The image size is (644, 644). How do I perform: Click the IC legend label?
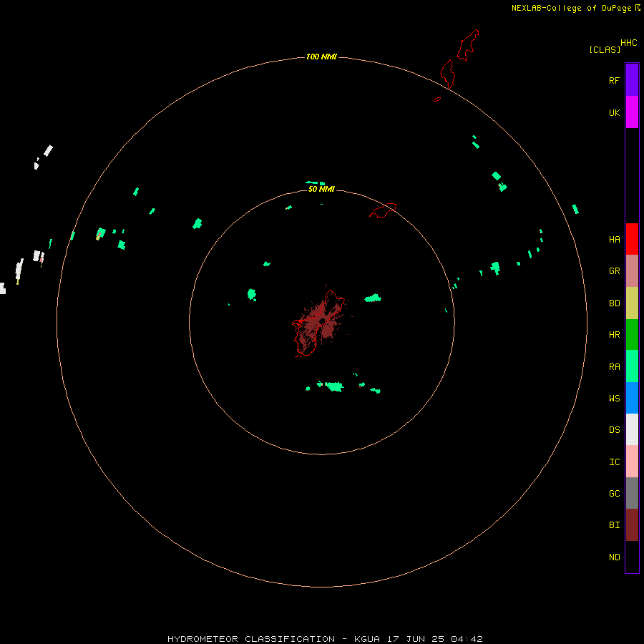[x=614, y=462]
